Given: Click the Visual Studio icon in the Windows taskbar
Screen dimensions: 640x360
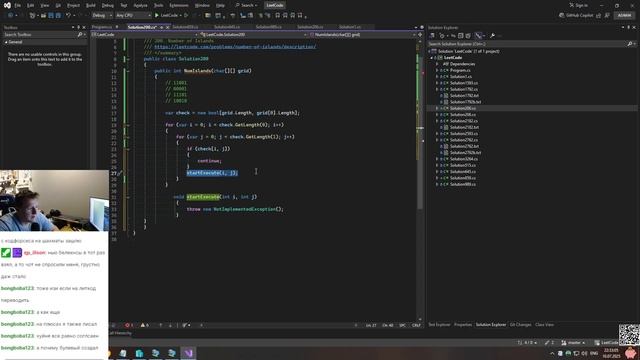Looking at the screenshot, I should click(x=188, y=353).
